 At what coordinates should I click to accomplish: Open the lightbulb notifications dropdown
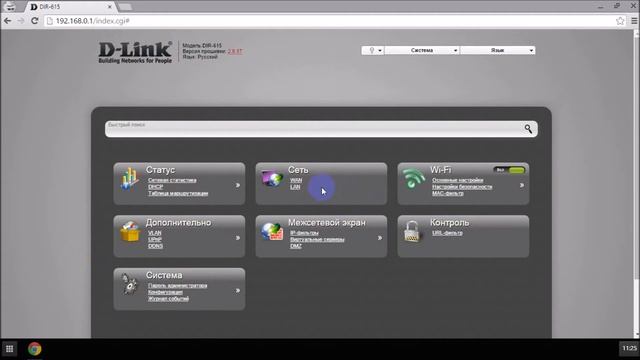click(372, 50)
